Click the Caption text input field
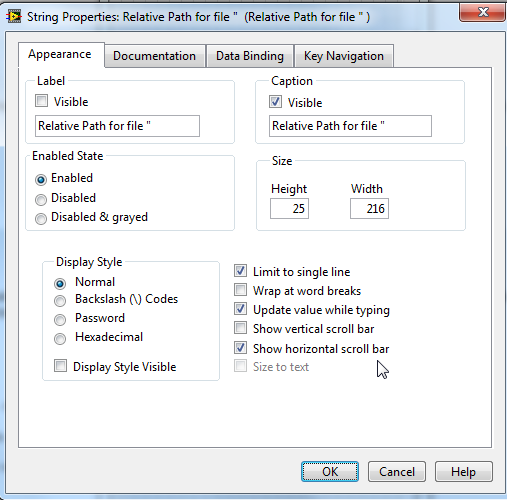Image resolution: width=507 pixels, height=500 pixels. 350,126
